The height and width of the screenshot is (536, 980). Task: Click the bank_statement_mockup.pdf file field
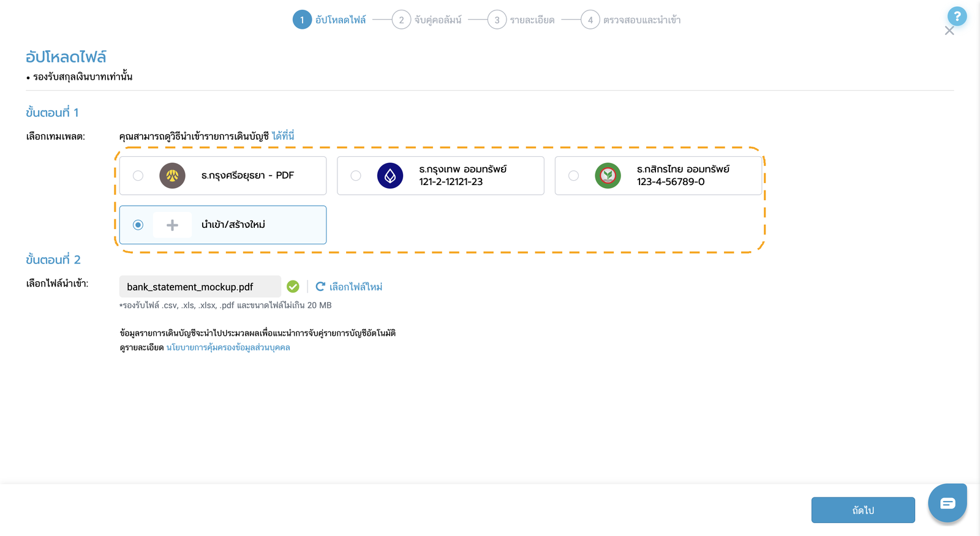[x=200, y=287]
